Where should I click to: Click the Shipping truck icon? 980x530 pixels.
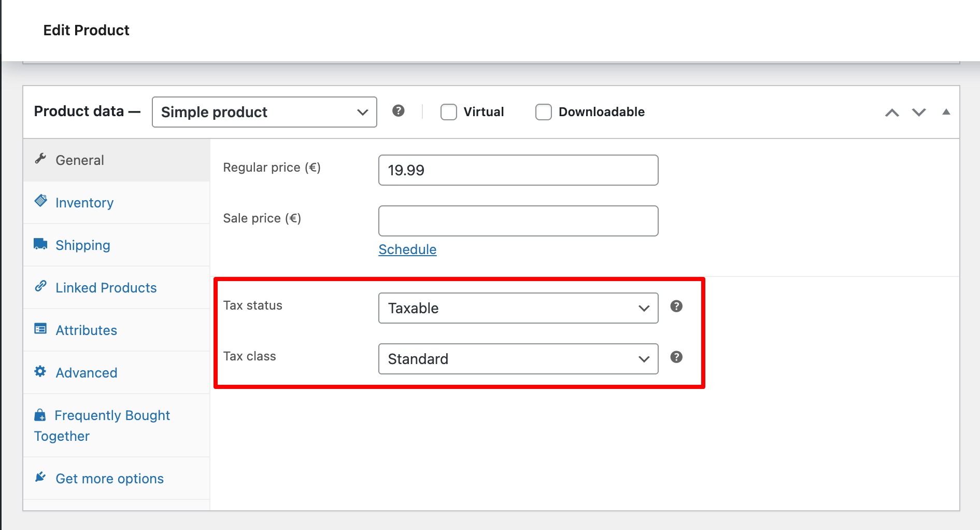[x=40, y=244]
